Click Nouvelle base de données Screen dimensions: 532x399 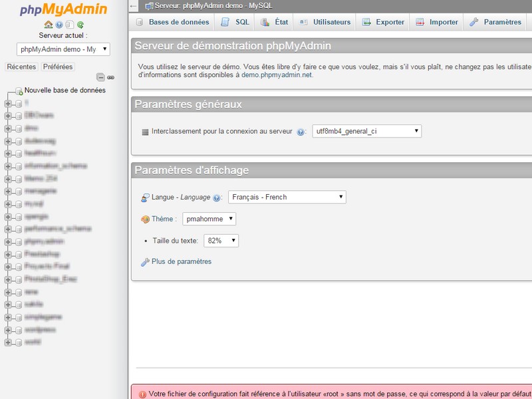pos(65,90)
